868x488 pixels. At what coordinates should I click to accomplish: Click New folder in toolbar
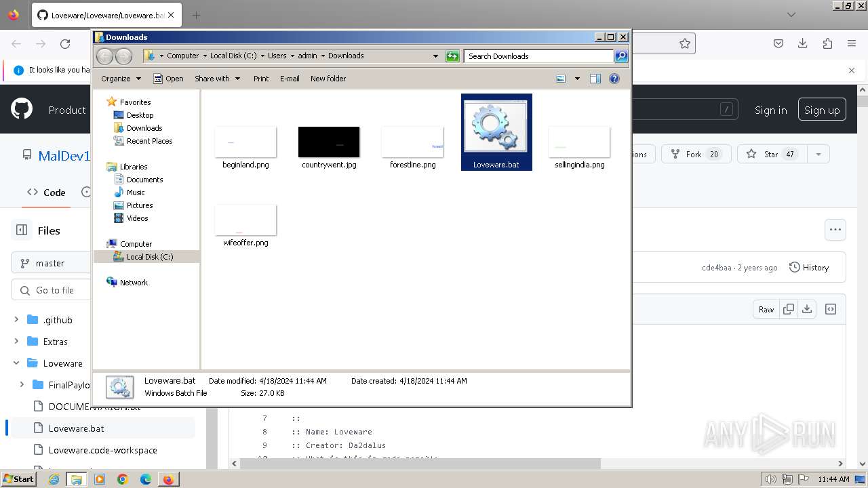click(328, 79)
